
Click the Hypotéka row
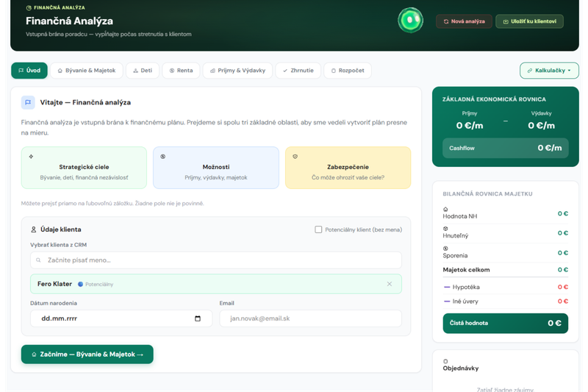505,287
